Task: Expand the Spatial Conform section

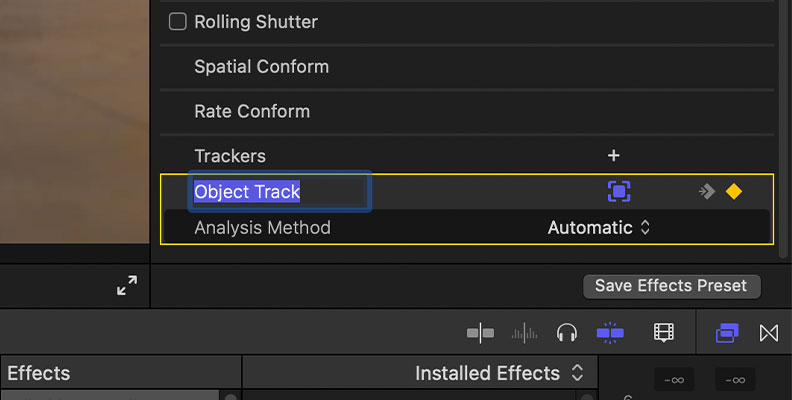Action: pos(467,67)
